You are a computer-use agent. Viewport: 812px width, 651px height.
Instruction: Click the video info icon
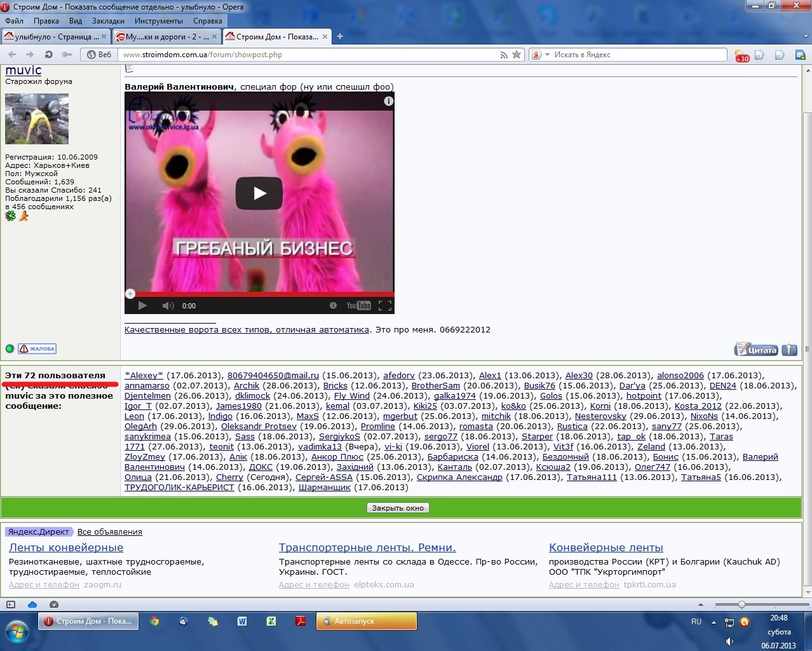[388, 101]
